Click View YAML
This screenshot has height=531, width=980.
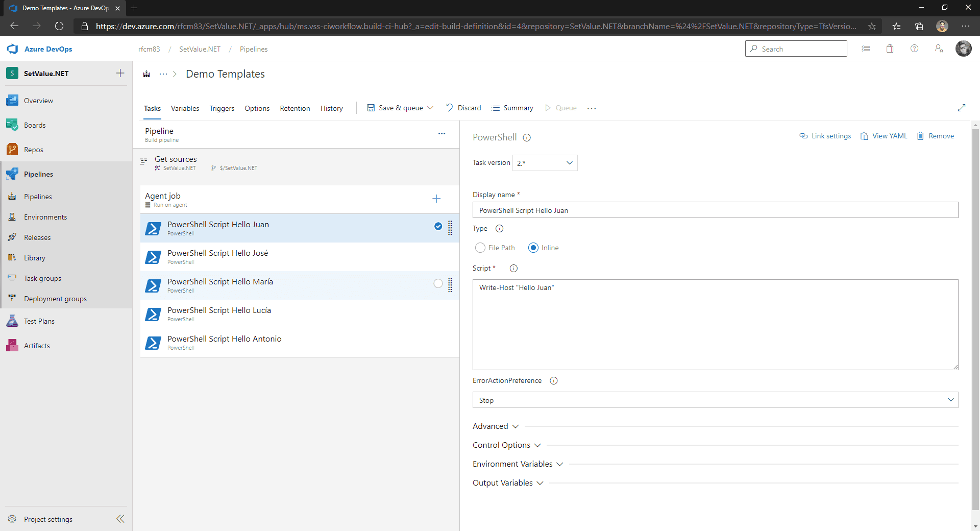[884, 136]
